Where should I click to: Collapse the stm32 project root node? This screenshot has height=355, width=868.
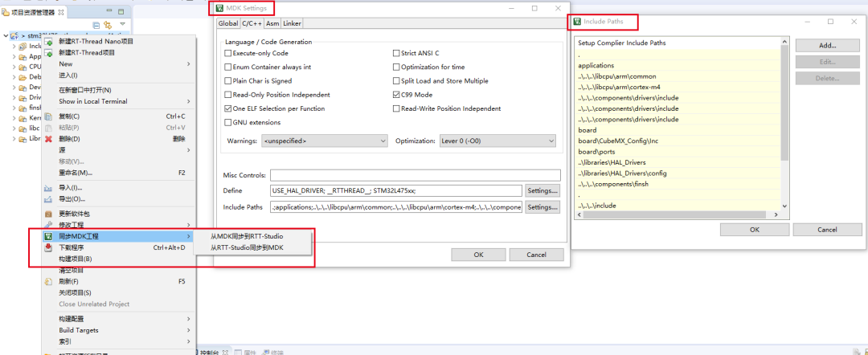coord(6,36)
